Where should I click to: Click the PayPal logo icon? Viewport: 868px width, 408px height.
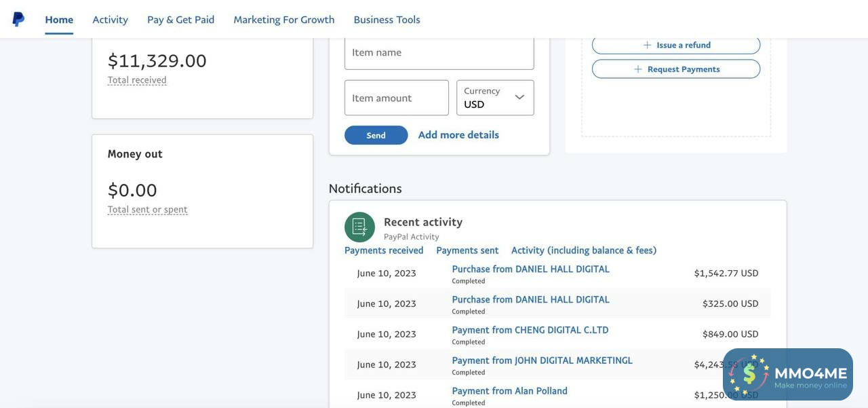(18, 19)
